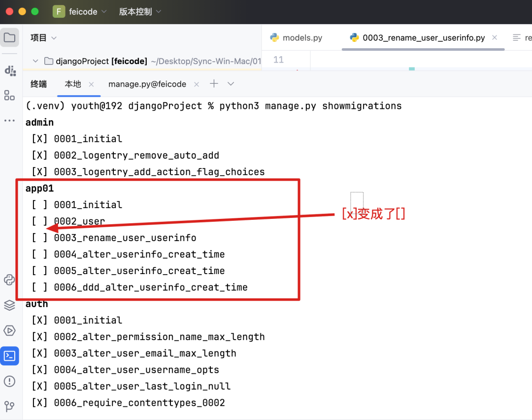
Task: Click the admin heading in terminal
Action: tap(40, 122)
